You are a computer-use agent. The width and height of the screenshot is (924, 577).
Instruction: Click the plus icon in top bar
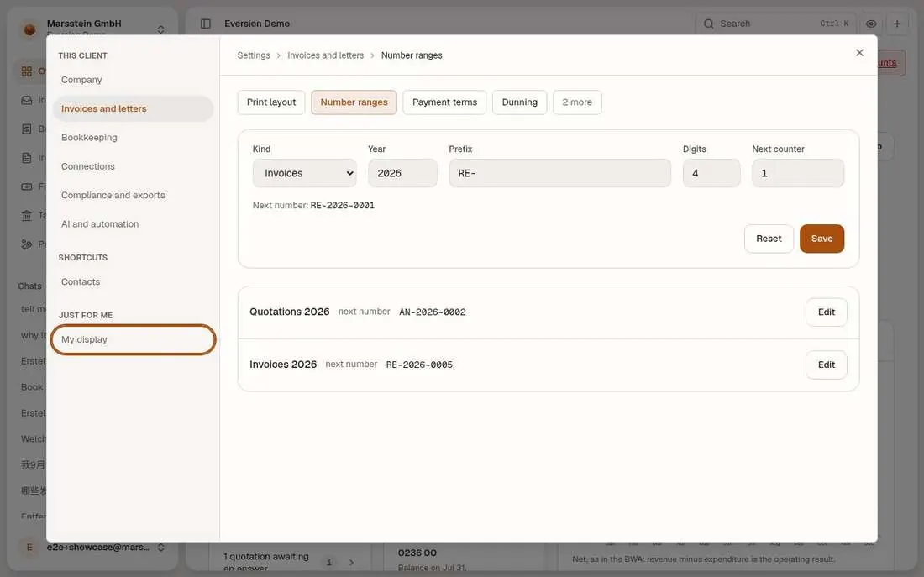coord(897,24)
